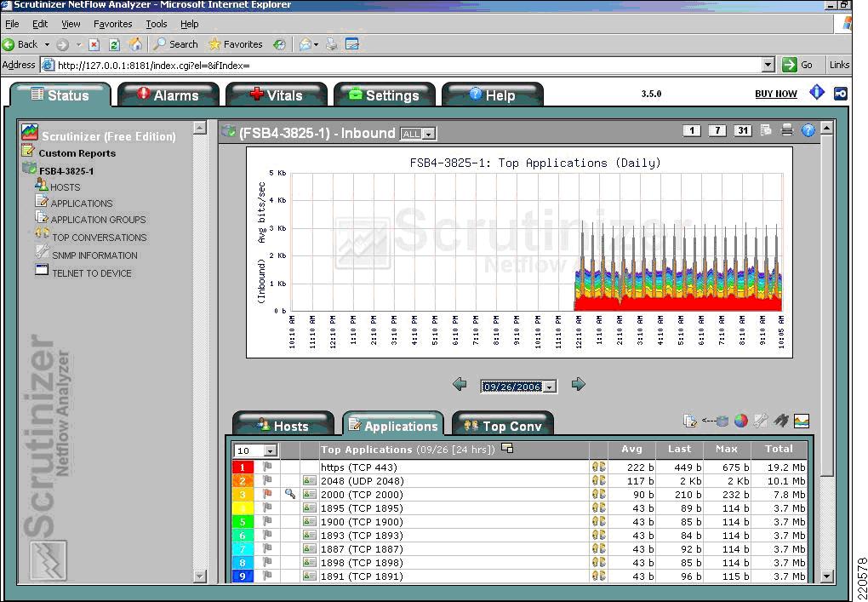The height and width of the screenshot is (602, 868).
Task: Click the binoculars search icon
Action: (x=780, y=421)
